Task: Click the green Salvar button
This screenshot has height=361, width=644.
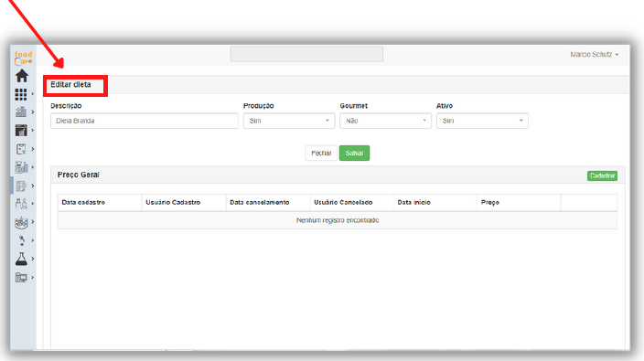Action: 354,153
